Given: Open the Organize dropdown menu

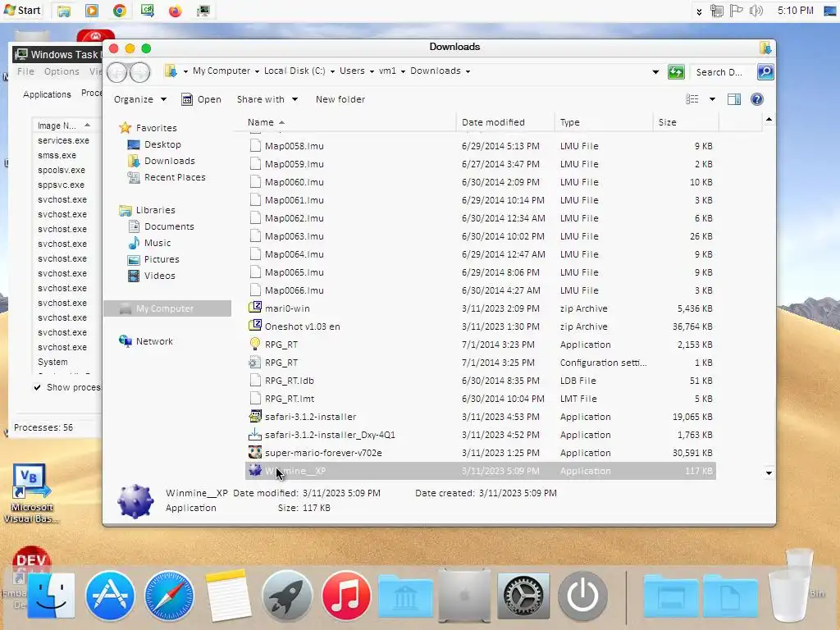Looking at the screenshot, I should 140,99.
